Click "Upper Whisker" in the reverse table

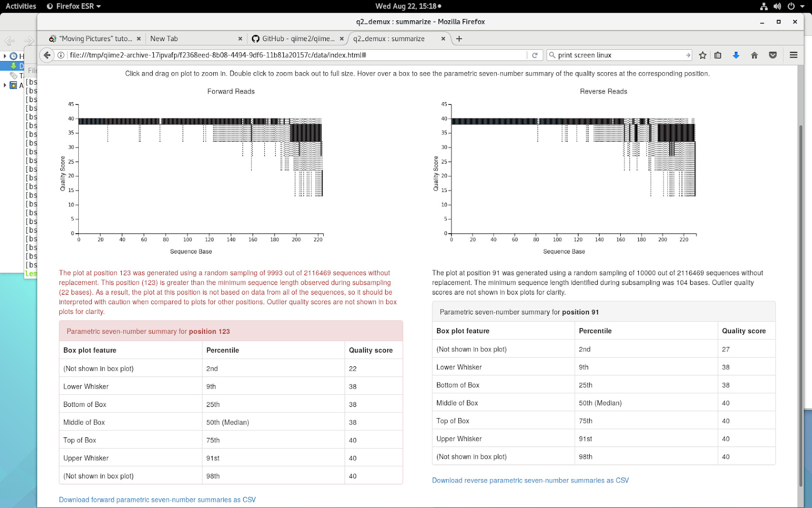point(459,439)
